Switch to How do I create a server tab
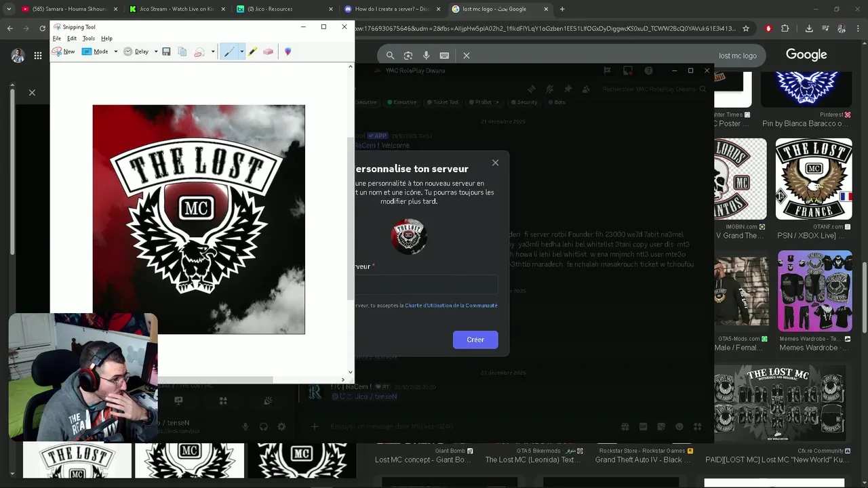868x488 pixels. [x=392, y=9]
